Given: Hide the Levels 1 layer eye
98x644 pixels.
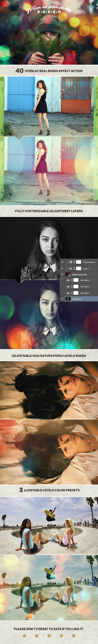Looking at the screenshot, I should 62,269.
